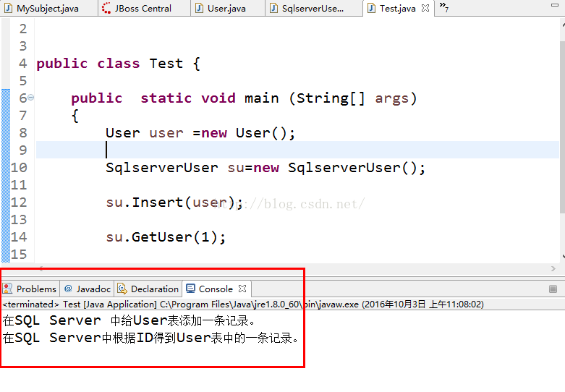Click line 4 'public class Test {'
The image size is (565, 392).
(x=118, y=64)
